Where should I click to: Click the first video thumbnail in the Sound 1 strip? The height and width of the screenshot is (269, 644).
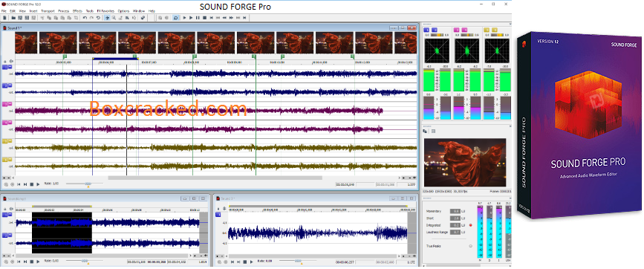26,42
